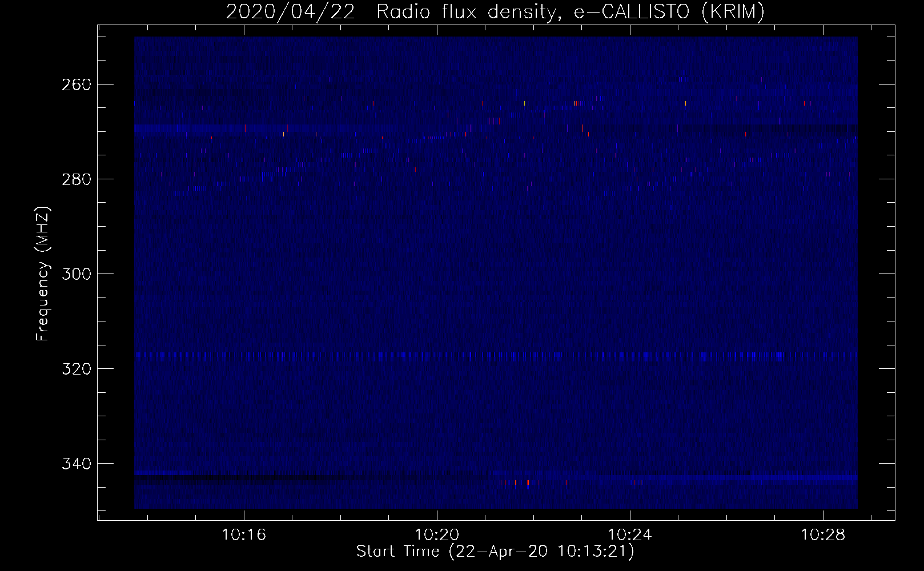Image resolution: width=924 pixels, height=571 pixels.
Task: Click the 10:24 time tick label
Action: 630,535
